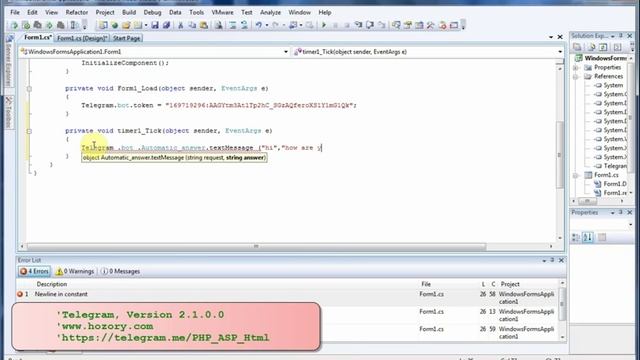Collapse the References node in Solution Explorer
Screen dimensions: 640x360
tap(576, 76)
